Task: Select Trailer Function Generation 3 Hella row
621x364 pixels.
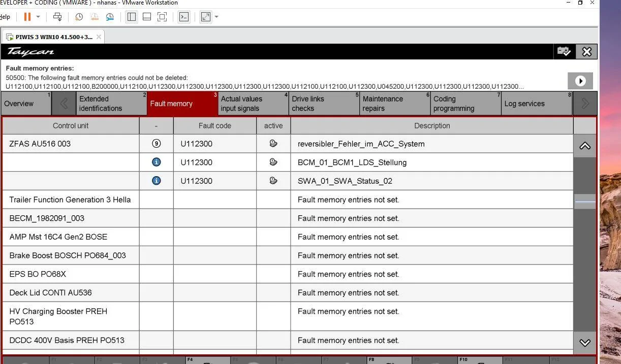Action: tap(288, 200)
